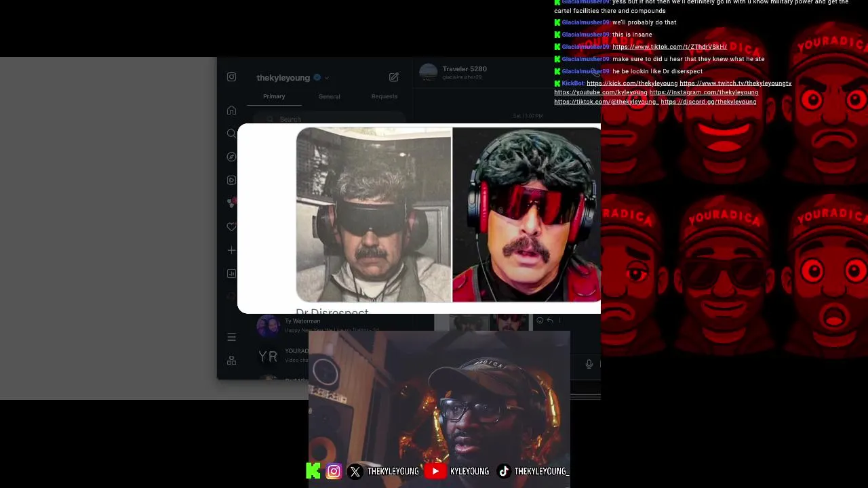This screenshot has width=868, height=488.
Task: Open the Search magnifier in Instagram's sidebar
Action: (231, 134)
